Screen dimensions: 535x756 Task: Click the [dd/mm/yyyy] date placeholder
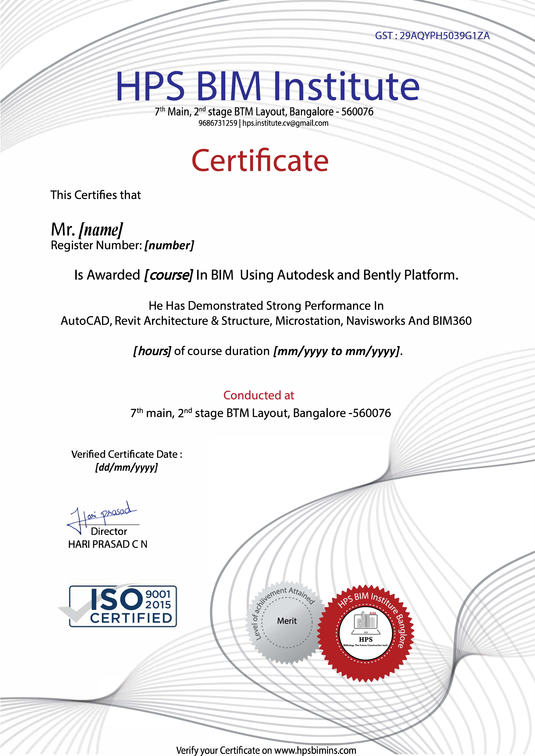(127, 468)
